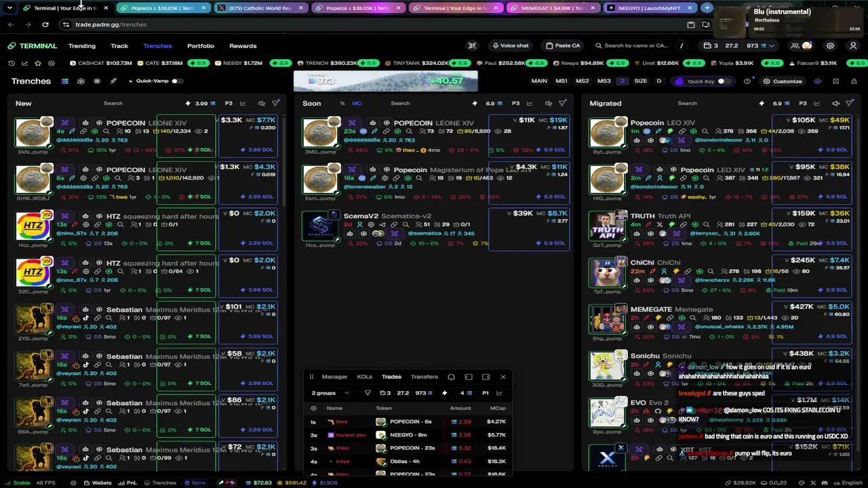This screenshot has width=868, height=488.
Task: Click the gear icon in trades table header
Action: pyautogui.click(x=313, y=408)
